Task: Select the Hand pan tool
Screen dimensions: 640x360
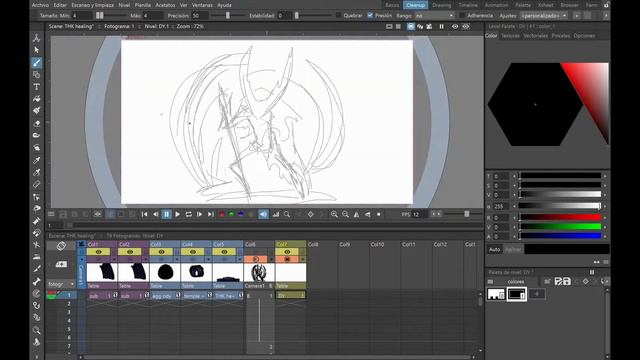Action: coord(36,342)
